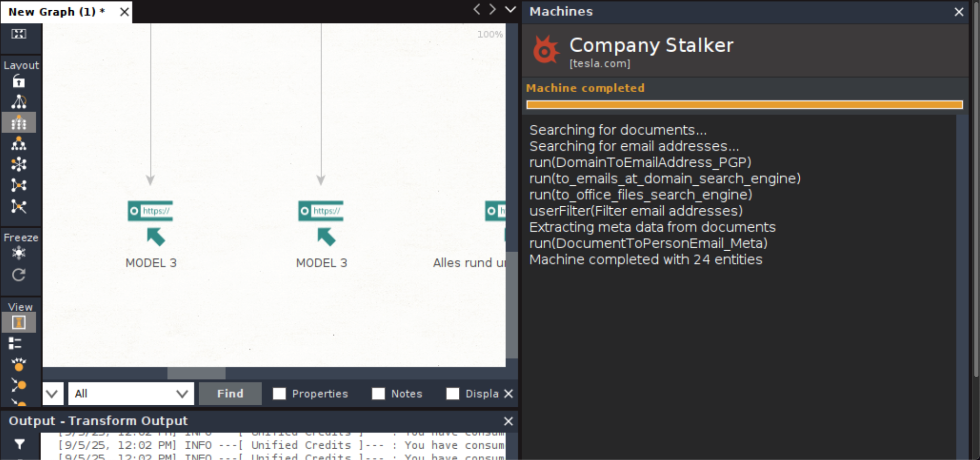Open the output filter funnel icon
980x460 pixels.
[x=19, y=444]
